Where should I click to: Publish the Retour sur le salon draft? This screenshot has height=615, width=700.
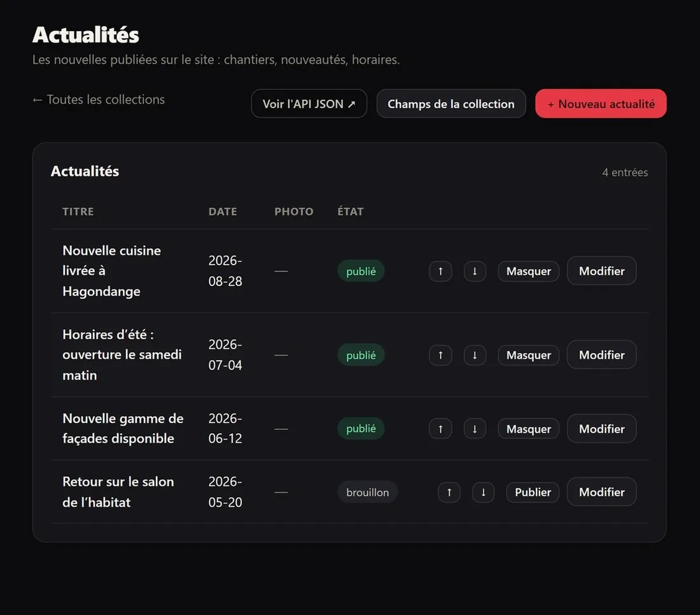533,492
